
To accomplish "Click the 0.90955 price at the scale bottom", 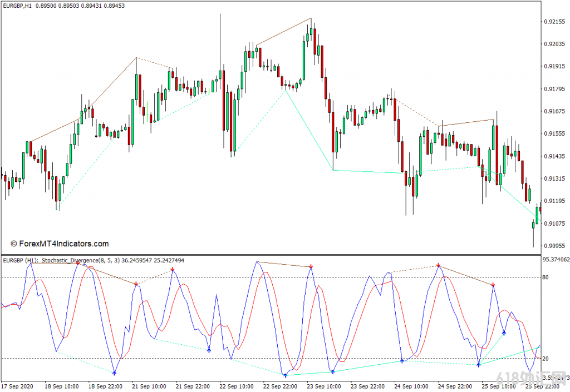I will [554, 245].
